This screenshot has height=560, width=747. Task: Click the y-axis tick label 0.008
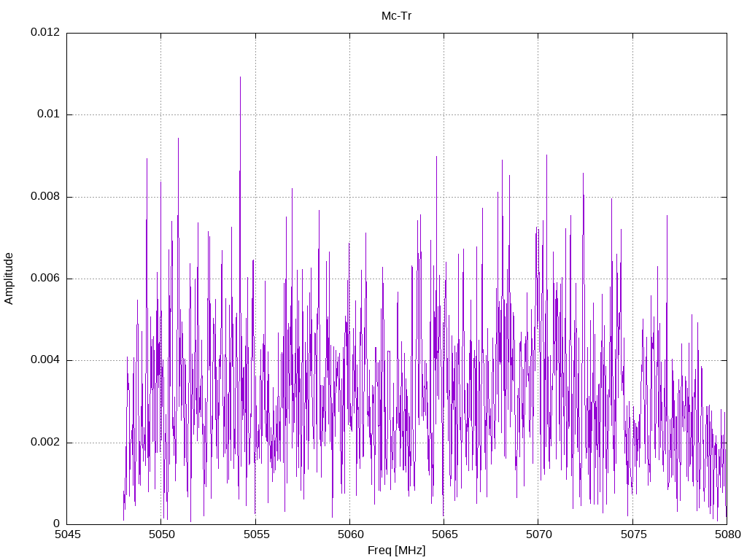click(45, 197)
